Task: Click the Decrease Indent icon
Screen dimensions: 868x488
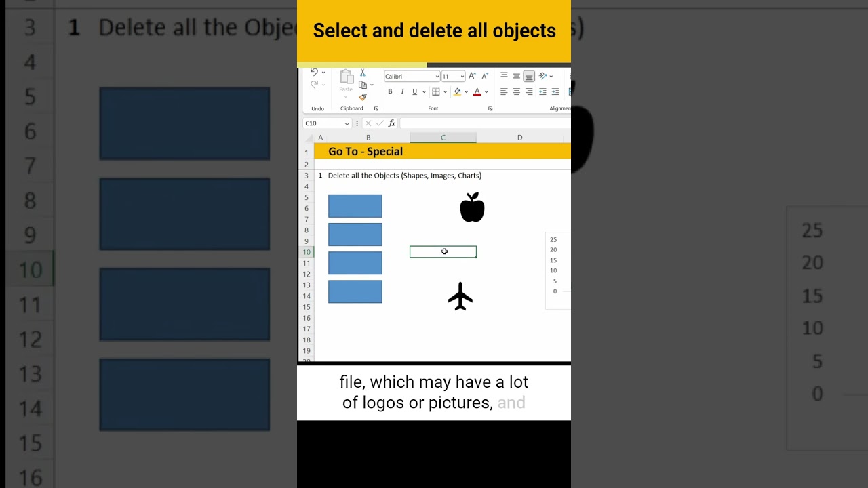Action: pos(542,91)
